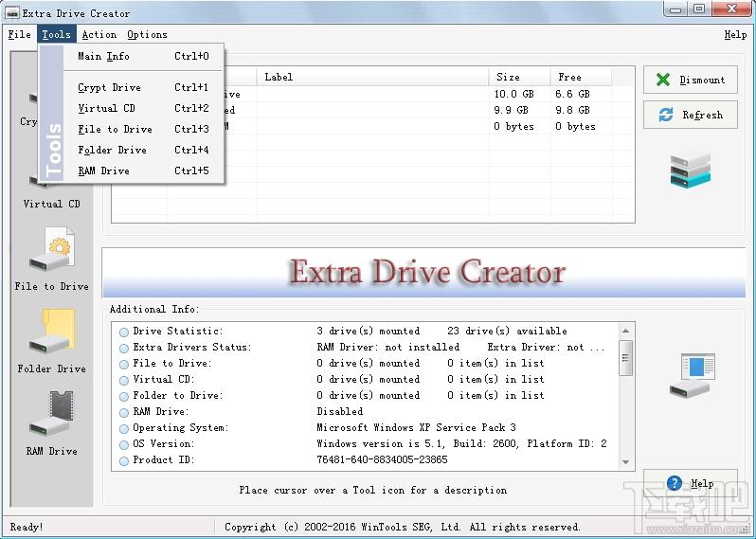
Task: Click the Dismount button
Action: [x=690, y=80]
